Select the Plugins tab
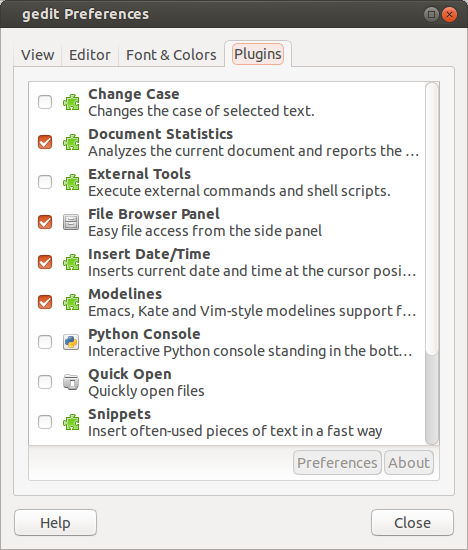468x550 pixels. pyautogui.click(x=258, y=54)
